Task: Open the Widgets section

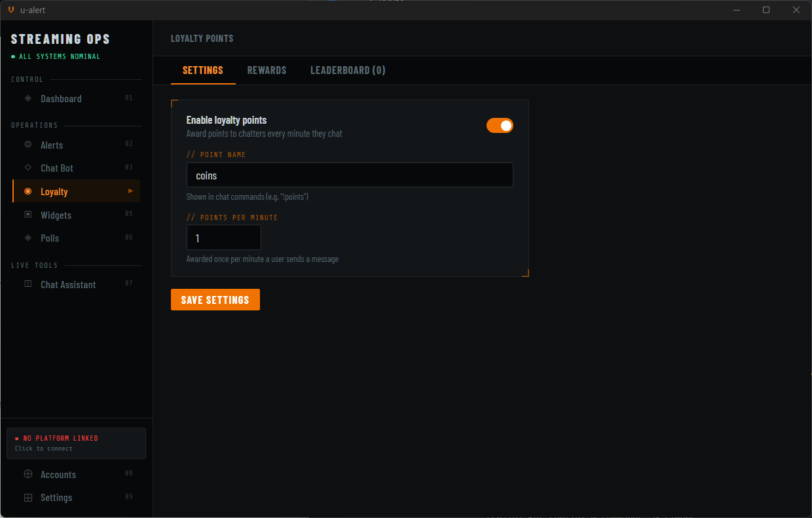Action: [77, 215]
